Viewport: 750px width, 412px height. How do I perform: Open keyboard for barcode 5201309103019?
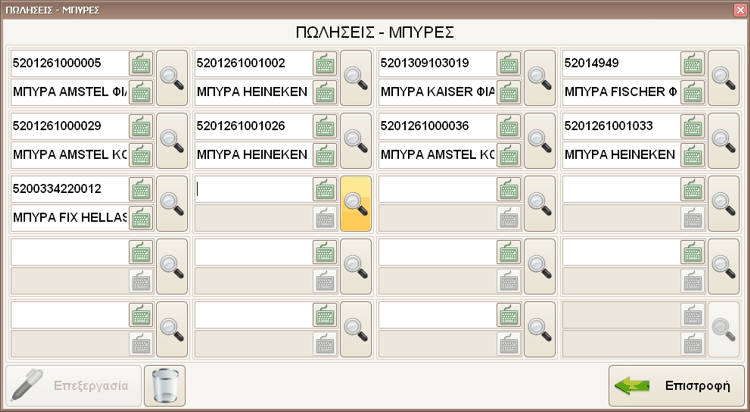tap(508, 63)
